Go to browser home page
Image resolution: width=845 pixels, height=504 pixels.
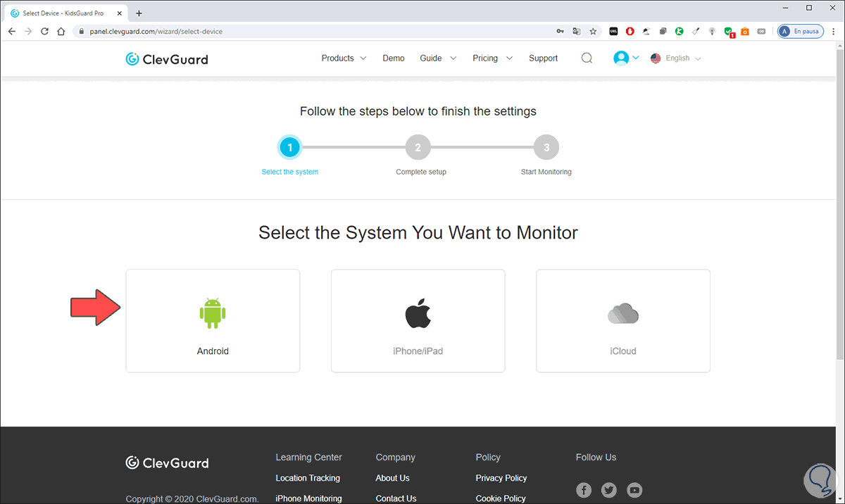[61, 32]
